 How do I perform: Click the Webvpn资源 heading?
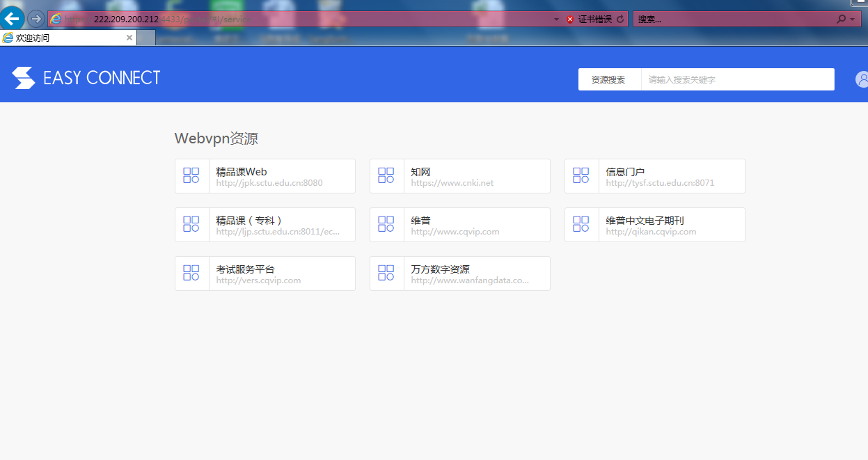click(x=216, y=138)
